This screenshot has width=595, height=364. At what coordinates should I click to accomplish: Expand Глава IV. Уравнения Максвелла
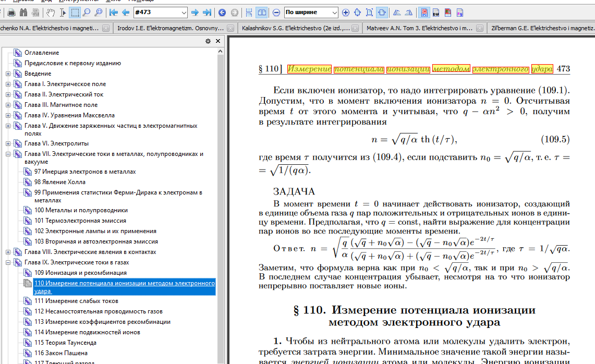point(8,115)
